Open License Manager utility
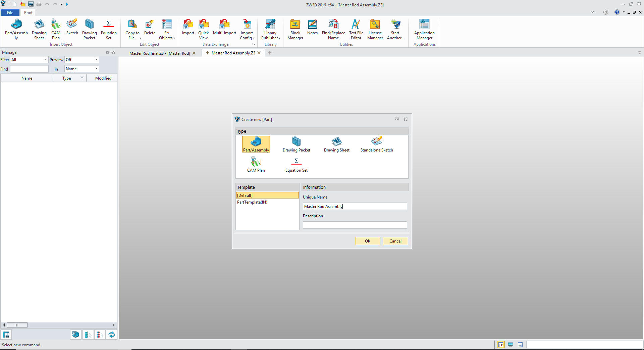 (x=375, y=30)
